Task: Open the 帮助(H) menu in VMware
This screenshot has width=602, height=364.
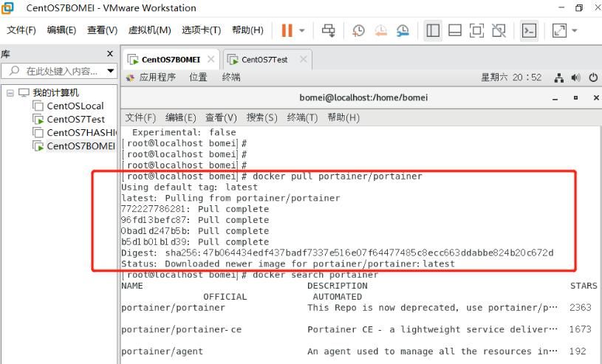Action: tap(247, 30)
